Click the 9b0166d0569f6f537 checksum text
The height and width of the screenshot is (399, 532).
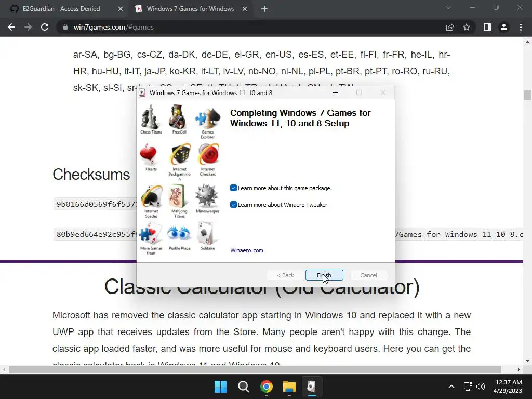click(x=96, y=204)
